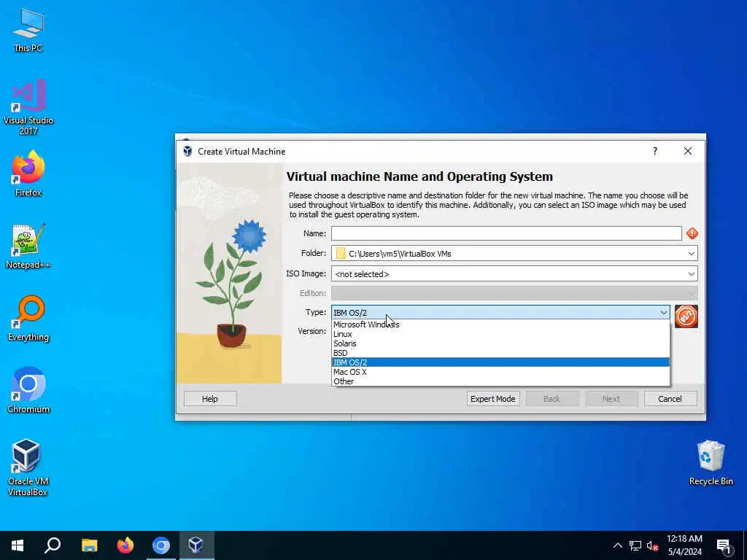This screenshot has height=560, width=747.
Task: Open File Explorer from the taskbar
Action: pos(89,545)
